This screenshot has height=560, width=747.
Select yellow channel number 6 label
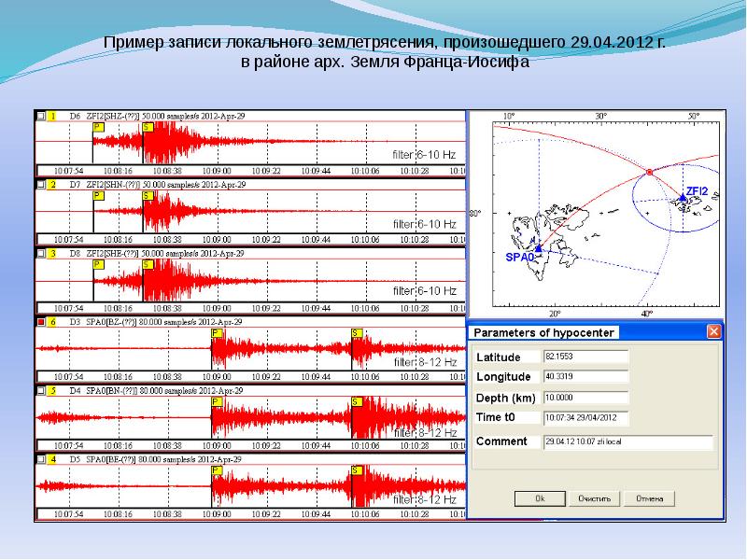click(53, 322)
